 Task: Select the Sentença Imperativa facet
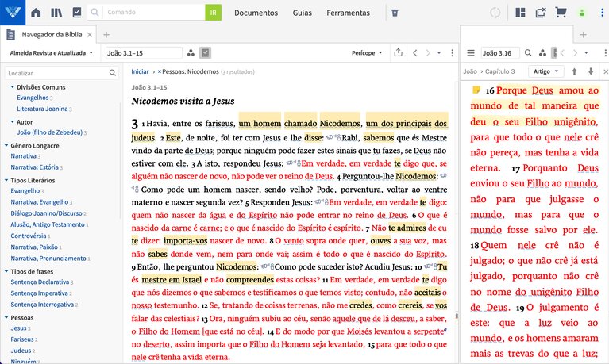coord(39,293)
